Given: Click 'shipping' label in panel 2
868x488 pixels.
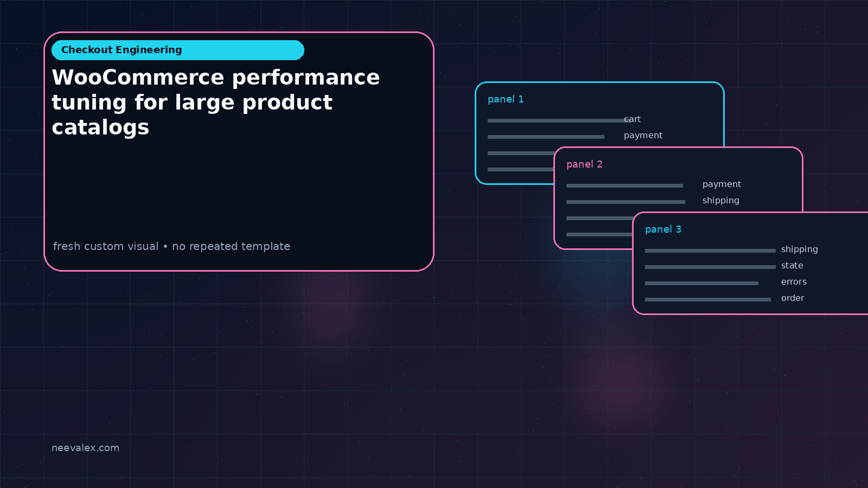Looking at the screenshot, I should coord(720,201).
